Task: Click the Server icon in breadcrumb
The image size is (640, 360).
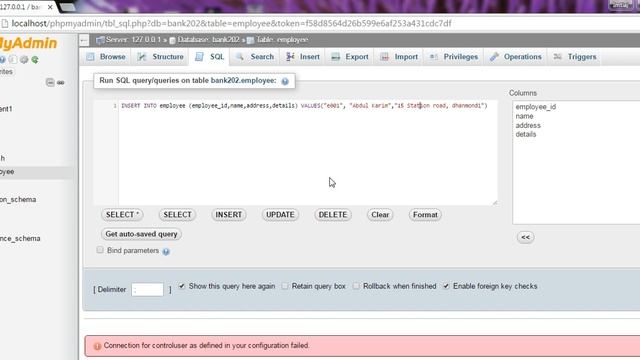Action: [100, 40]
